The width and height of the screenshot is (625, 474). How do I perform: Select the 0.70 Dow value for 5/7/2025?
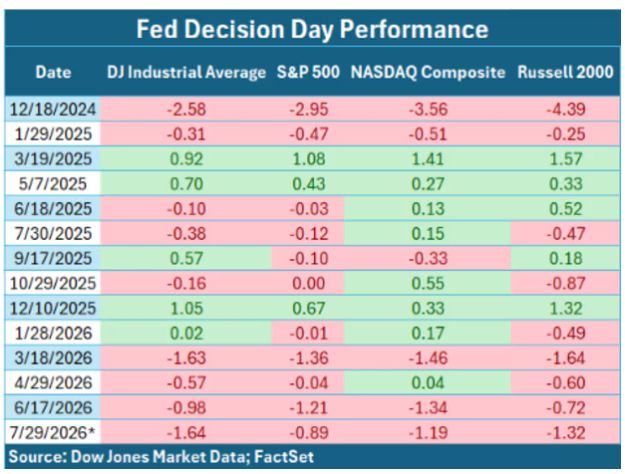tap(187, 184)
